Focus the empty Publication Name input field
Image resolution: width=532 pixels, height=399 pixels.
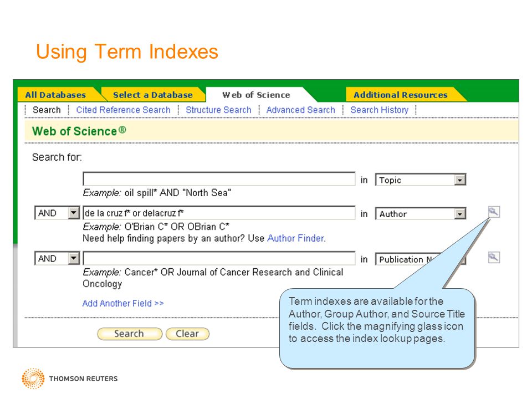pos(219,258)
